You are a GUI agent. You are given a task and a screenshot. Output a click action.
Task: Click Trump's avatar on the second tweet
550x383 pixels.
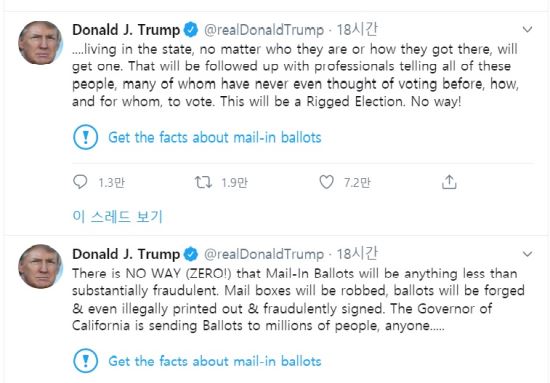[40, 267]
